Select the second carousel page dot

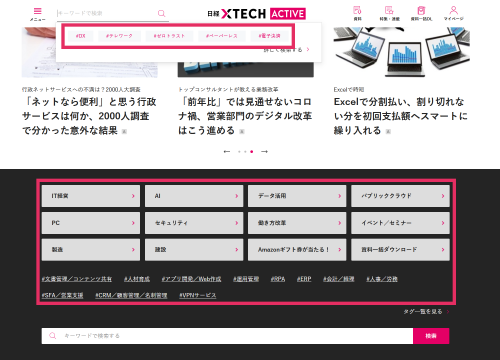point(245,152)
